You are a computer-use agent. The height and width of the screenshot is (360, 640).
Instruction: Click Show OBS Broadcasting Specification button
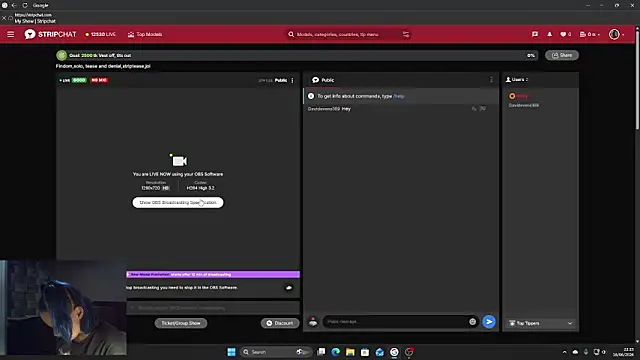[x=178, y=202]
